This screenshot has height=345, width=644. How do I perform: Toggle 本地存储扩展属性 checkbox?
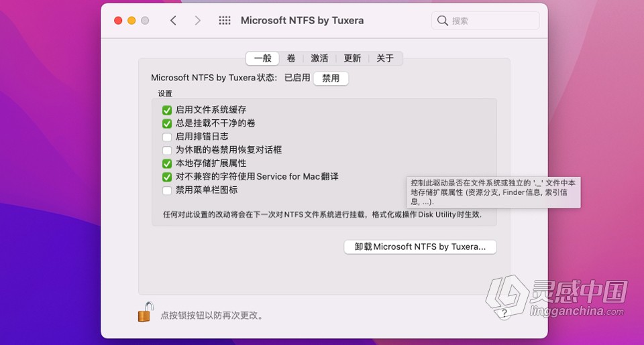click(167, 163)
